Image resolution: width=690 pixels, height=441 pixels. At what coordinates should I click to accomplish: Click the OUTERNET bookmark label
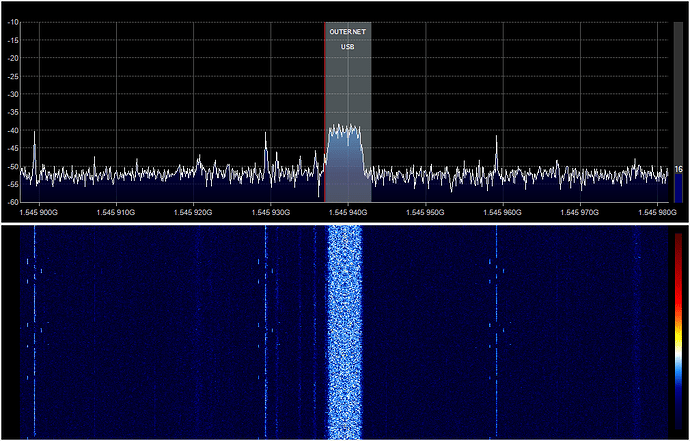click(x=348, y=32)
